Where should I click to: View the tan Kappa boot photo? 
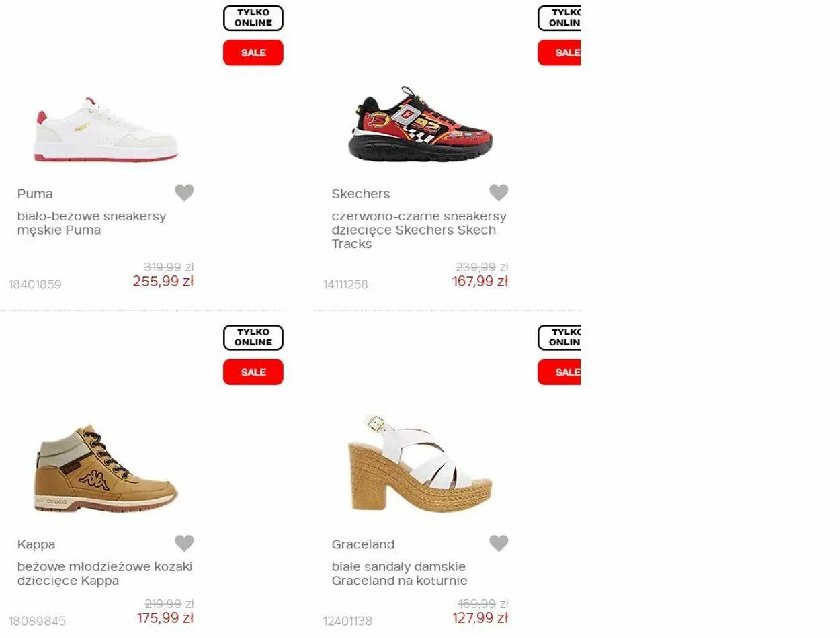pos(106,468)
